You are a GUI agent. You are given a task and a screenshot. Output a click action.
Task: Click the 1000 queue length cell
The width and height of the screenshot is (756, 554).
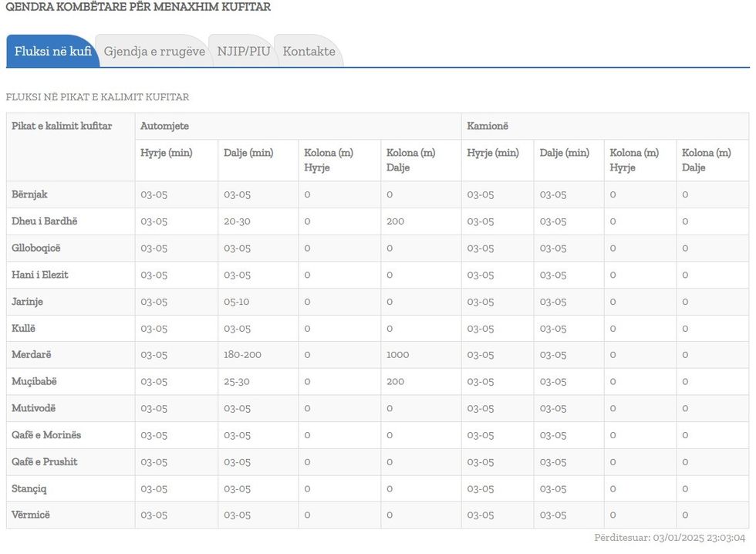pos(397,355)
